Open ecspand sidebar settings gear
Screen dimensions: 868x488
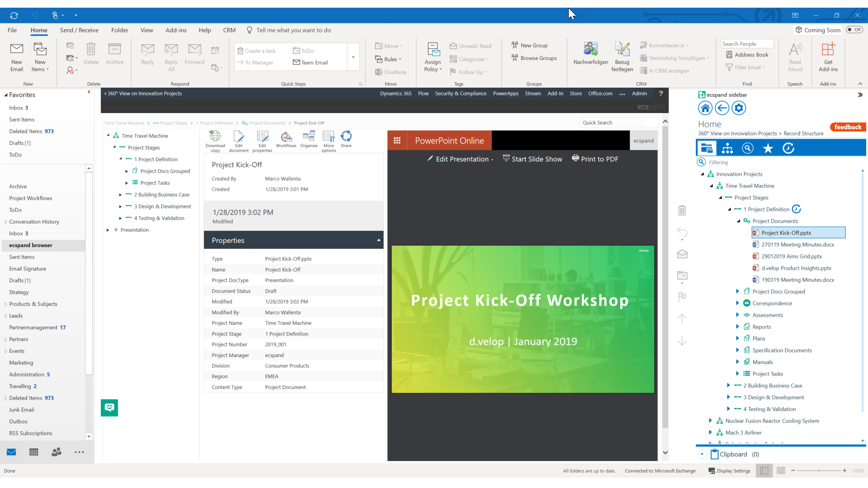click(739, 108)
